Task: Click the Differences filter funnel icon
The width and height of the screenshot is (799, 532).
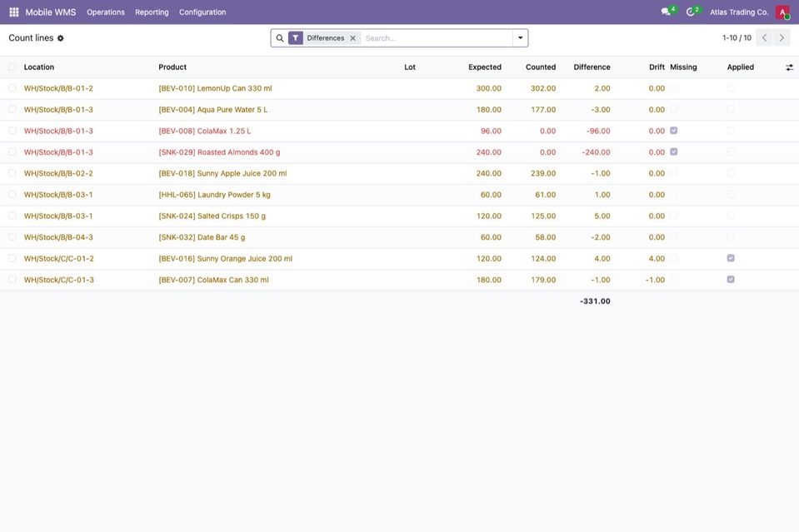Action: click(x=296, y=38)
